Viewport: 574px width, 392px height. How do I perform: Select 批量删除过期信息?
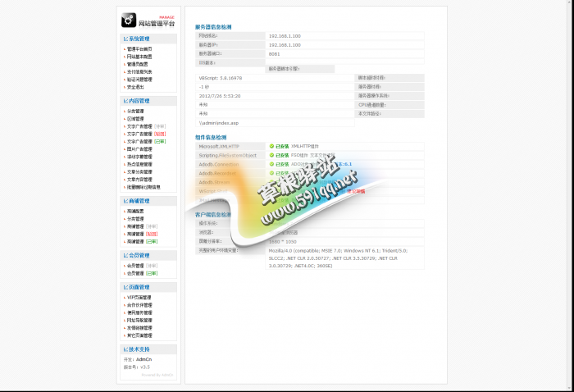click(143, 187)
